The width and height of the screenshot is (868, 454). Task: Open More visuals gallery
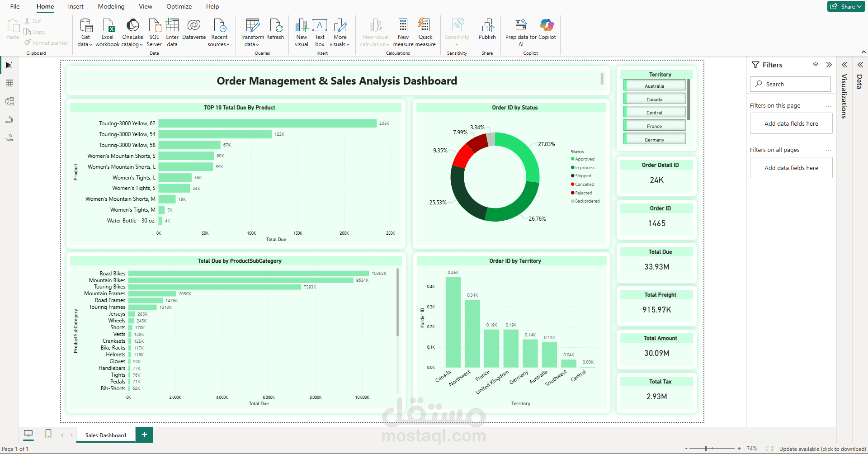point(340,32)
